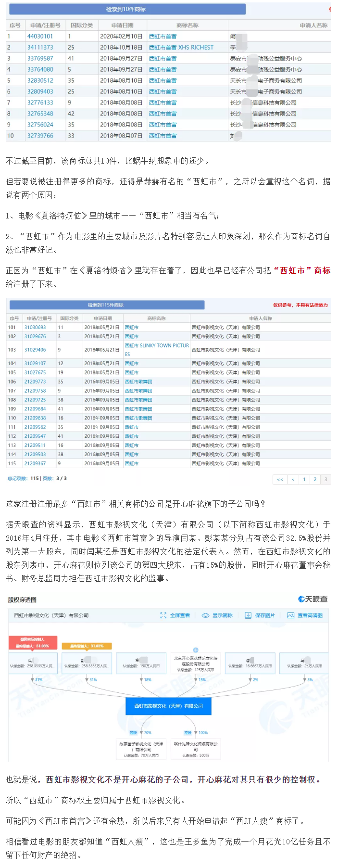This screenshot has height=868, width=338.
Task: Open registration number 33764080
Action: (40, 69)
